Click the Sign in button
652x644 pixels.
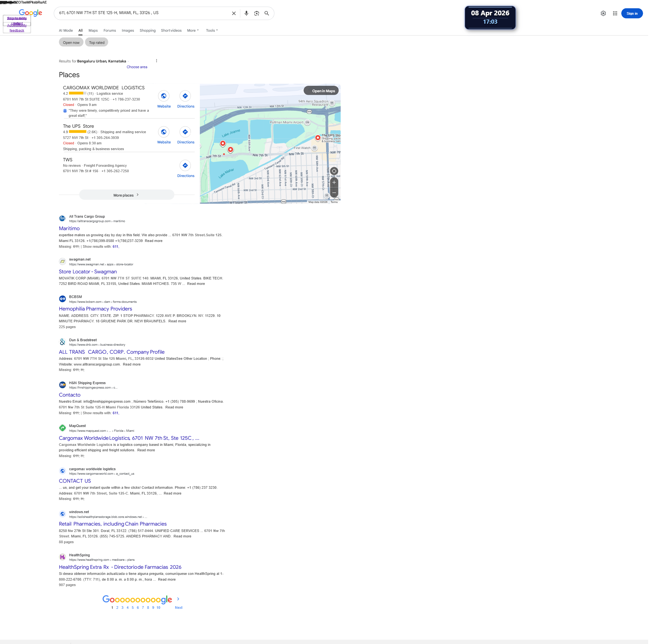(x=632, y=13)
